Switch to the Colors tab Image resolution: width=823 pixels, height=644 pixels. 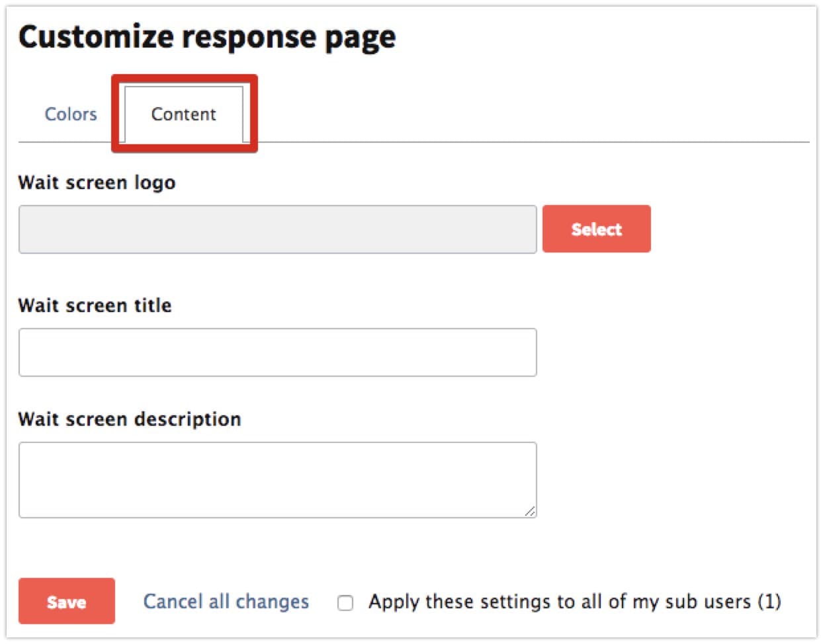pos(71,114)
